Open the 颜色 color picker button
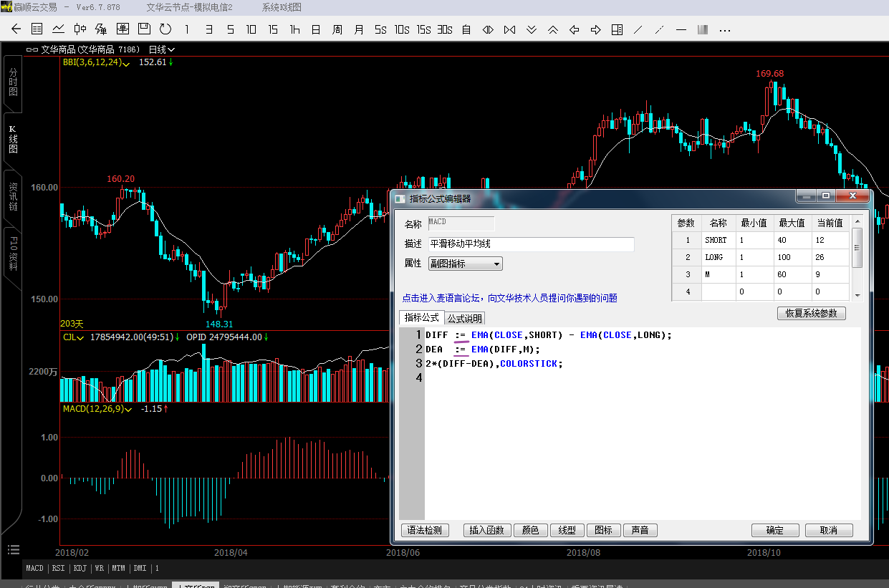889x588 pixels. tap(530, 531)
